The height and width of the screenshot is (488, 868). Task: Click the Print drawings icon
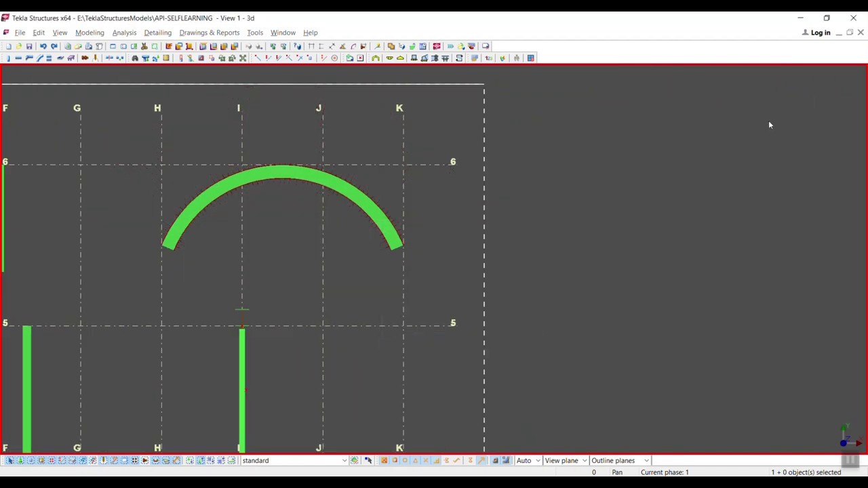click(x=89, y=46)
